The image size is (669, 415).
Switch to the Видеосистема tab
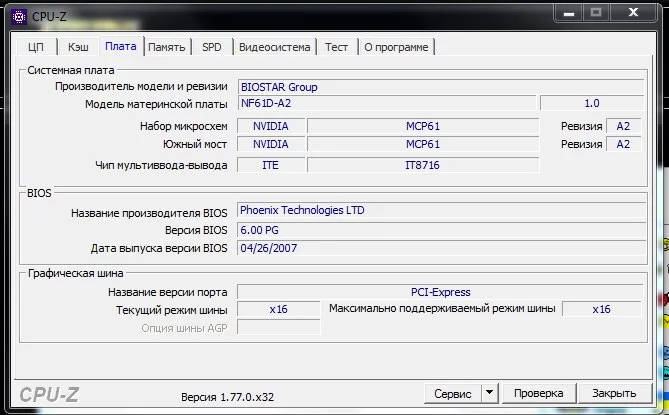(275, 47)
